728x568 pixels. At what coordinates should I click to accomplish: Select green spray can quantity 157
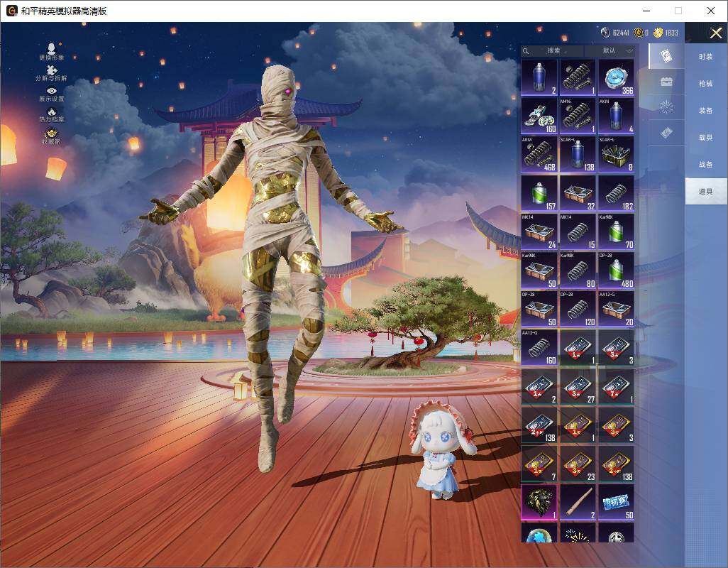[x=539, y=193]
